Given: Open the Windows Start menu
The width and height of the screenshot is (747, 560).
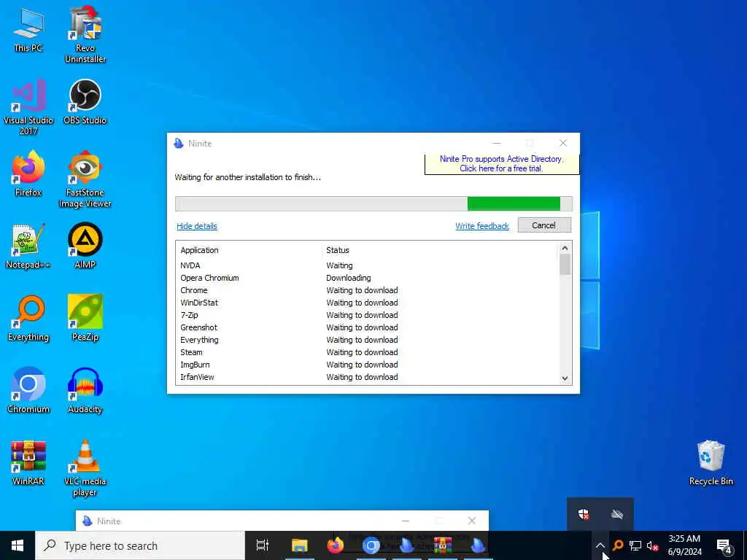Looking at the screenshot, I should (x=18, y=545).
